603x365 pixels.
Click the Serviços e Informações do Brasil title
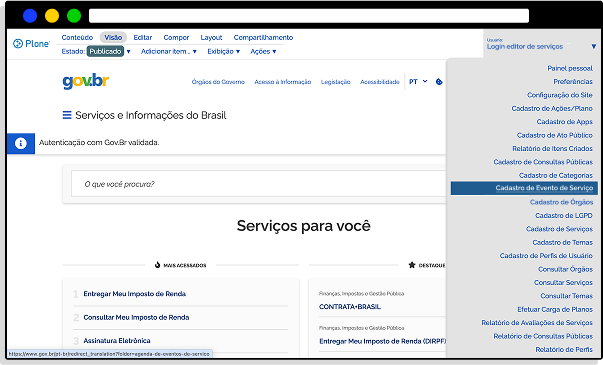[x=151, y=115]
